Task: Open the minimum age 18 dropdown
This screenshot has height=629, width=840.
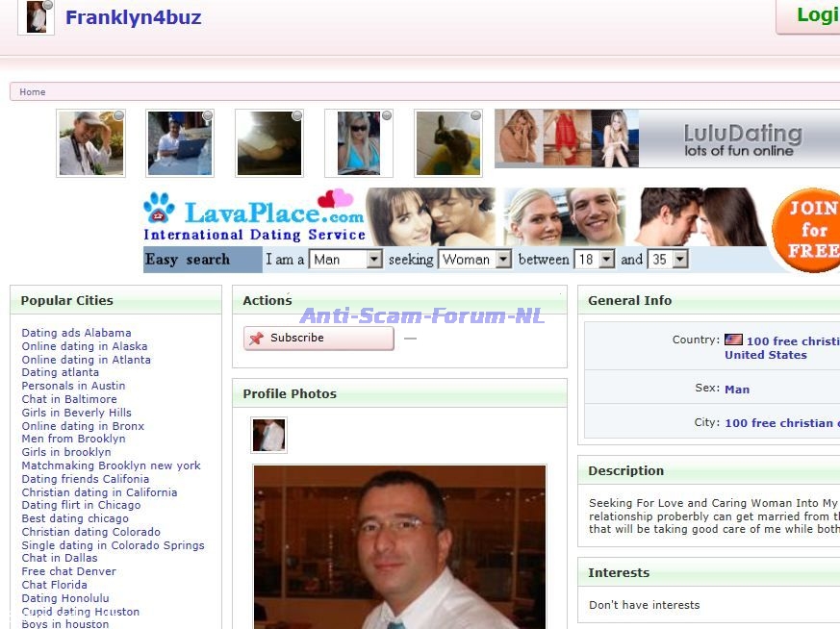Action: click(x=594, y=260)
